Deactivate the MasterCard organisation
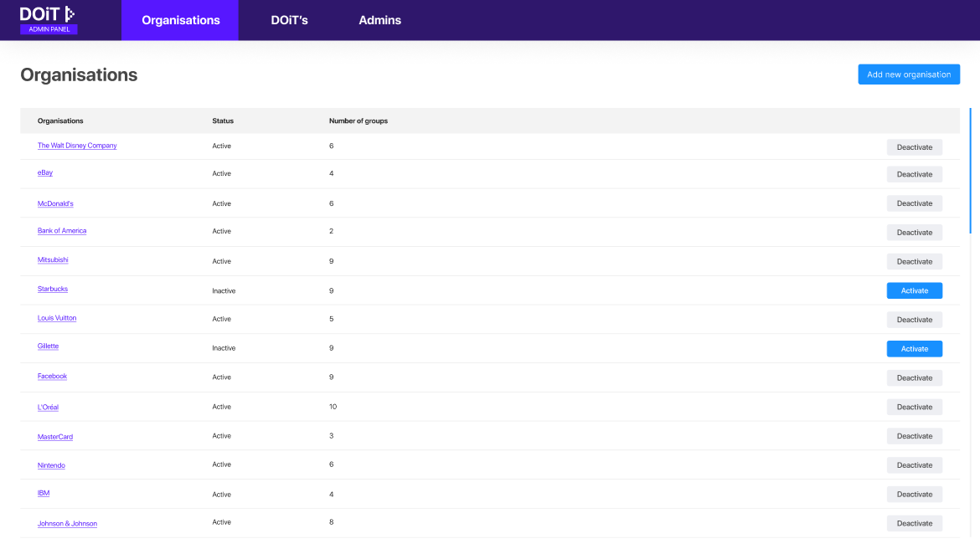 [x=915, y=436]
